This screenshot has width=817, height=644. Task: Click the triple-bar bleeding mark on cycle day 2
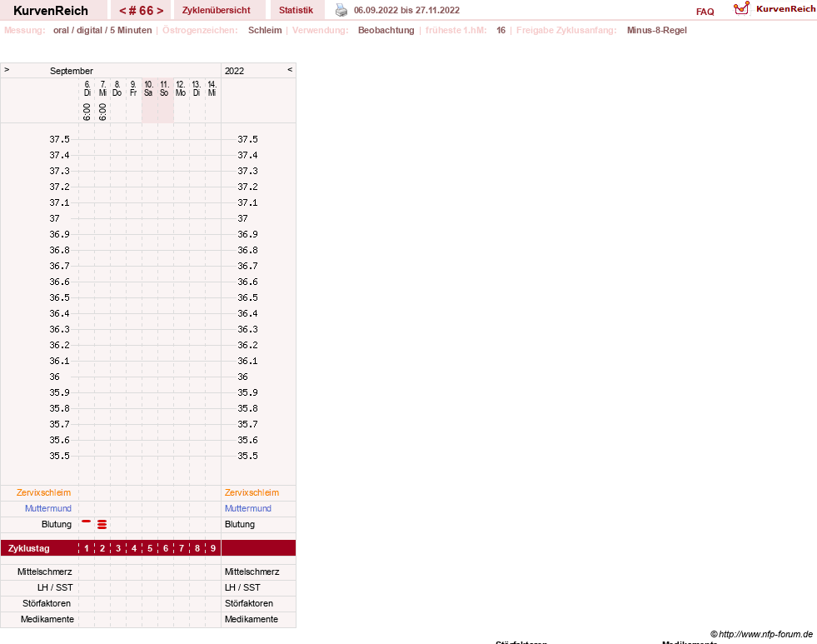tap(102, 524)
